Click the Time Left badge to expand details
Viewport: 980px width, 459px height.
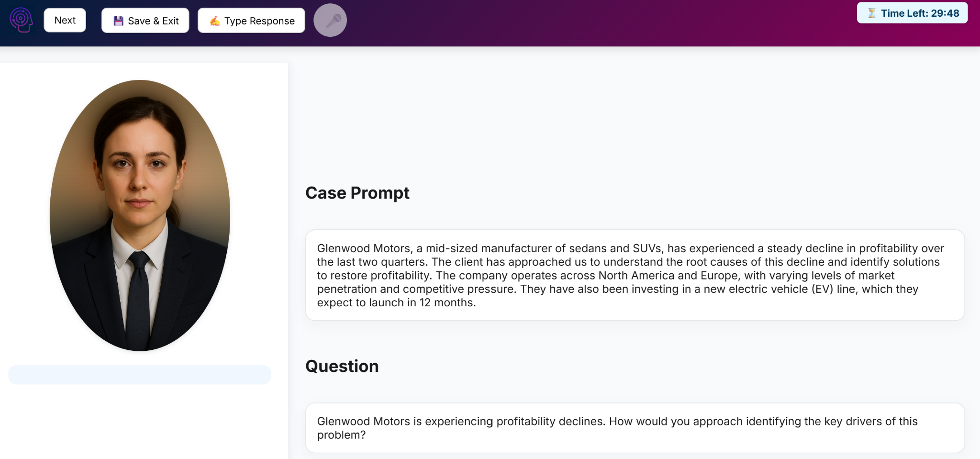912,13
